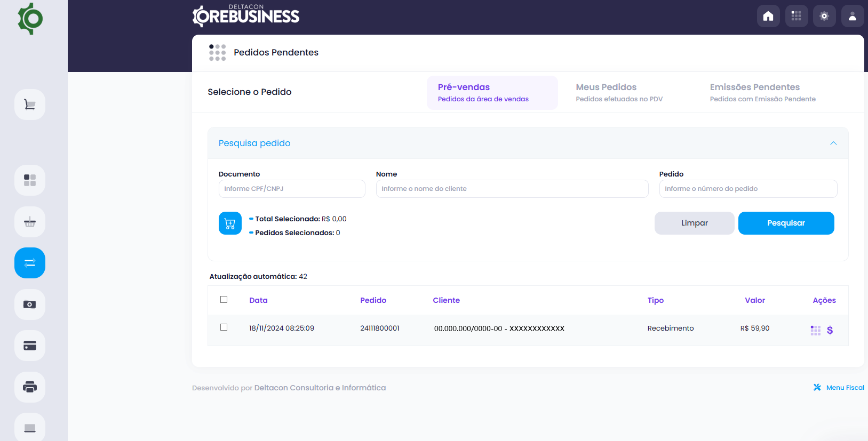
Task: Focus the Documento CPF/CNPJ field
Action: click(292, 189)
